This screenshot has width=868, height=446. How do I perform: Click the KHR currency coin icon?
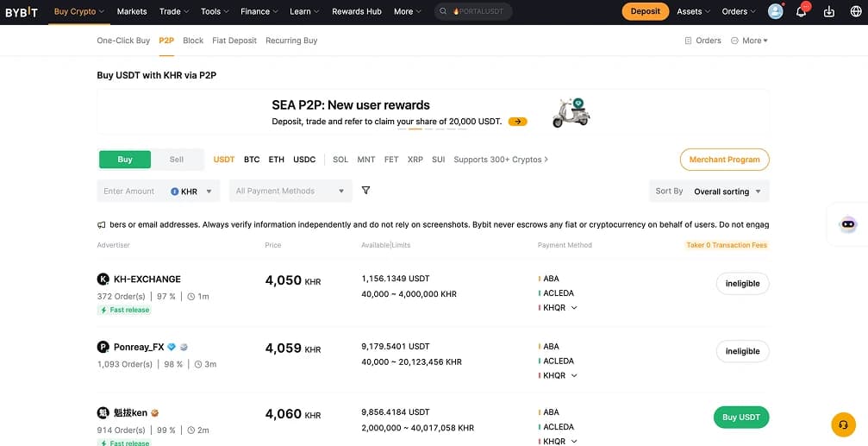174,192
